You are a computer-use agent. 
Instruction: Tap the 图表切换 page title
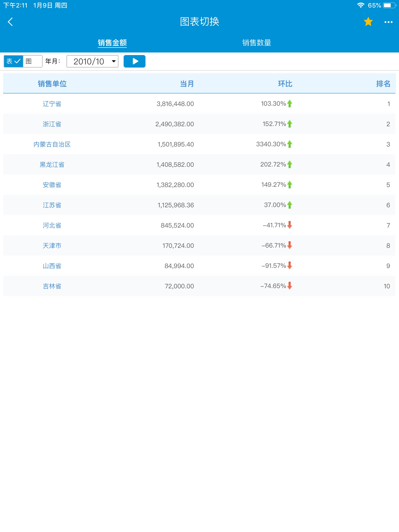click(x=199, y=22)
